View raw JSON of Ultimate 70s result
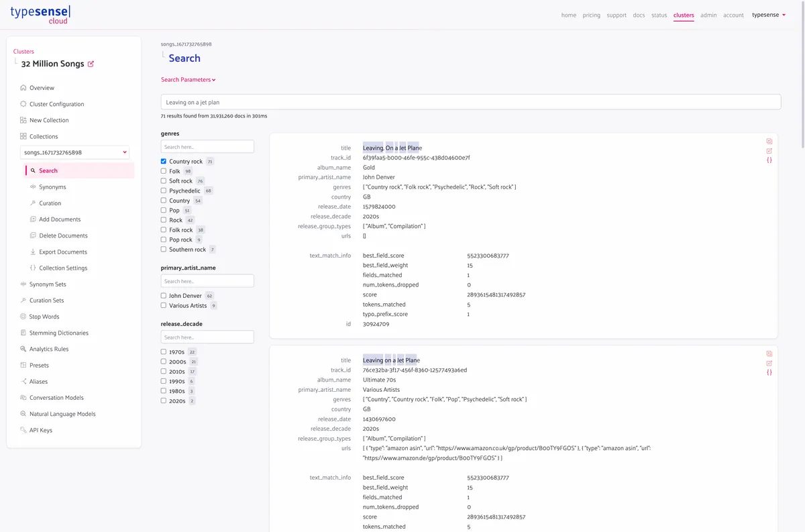Viewport: 805px width, 532px height. 769,372
